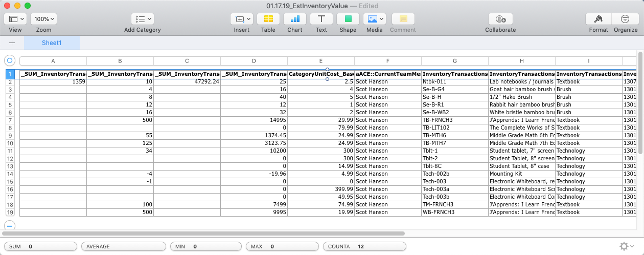The height and width of the screenshot is (255, 644).
Task: Click cell with Se-B-WB2
Action: pos(455,112)
